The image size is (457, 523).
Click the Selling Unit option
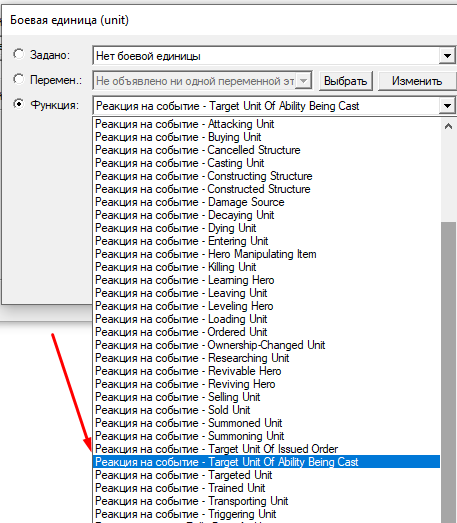point(266,397)
